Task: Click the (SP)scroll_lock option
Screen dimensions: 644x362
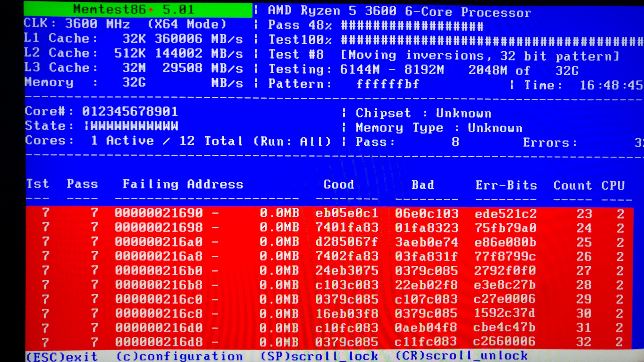Action: click(319, 356)
